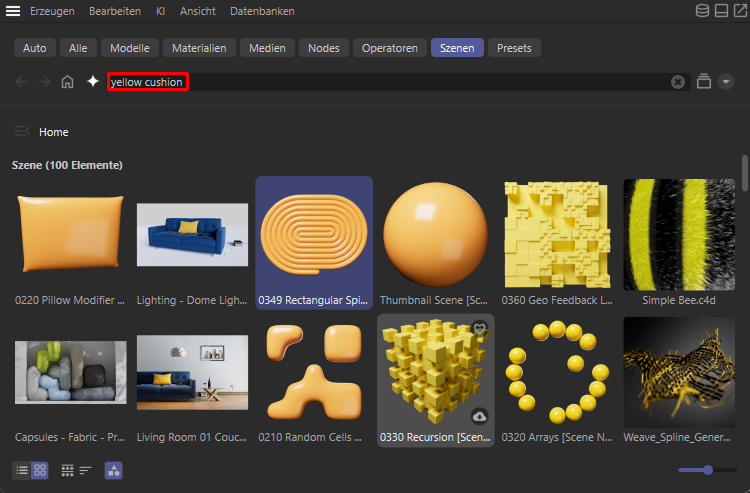
Task: Click the Home breadcrumb
Action: (x=54, y=132)
